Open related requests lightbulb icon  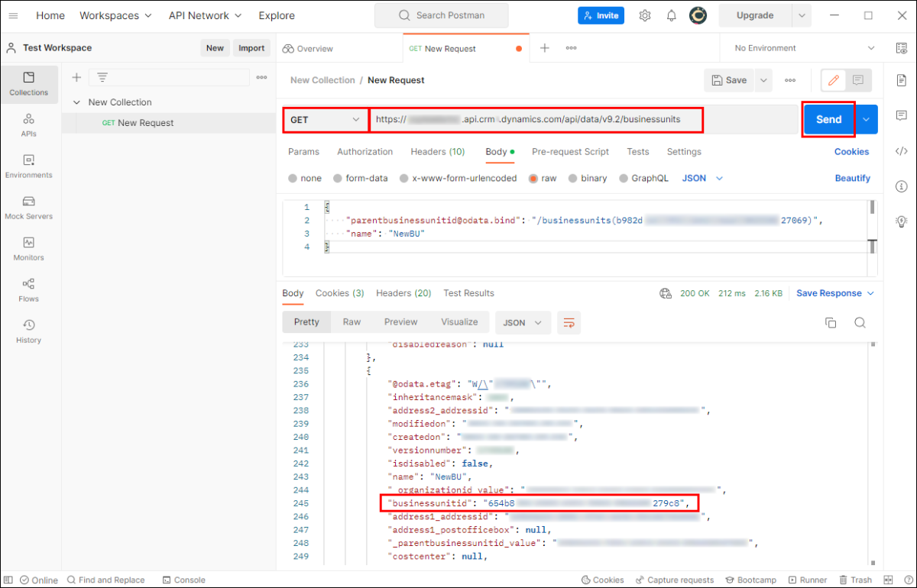pyautogui.click(x=902, y=221)
